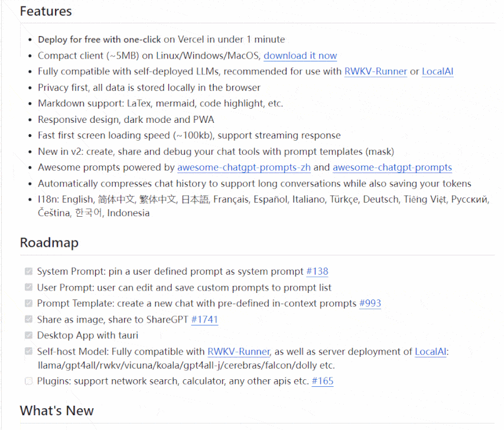This screenshot has height=430, width=504.
Task: Open the RWKV-Runner link in Roadmap
Action: click(239, 351)
